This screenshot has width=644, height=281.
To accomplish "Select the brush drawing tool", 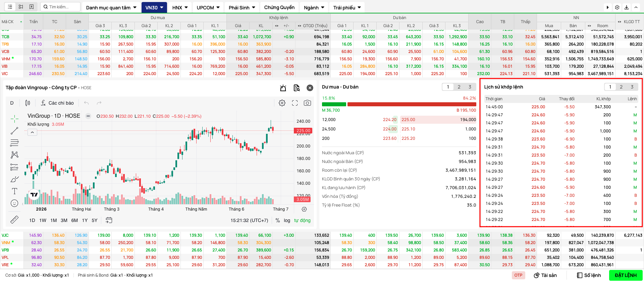I will 14,179.
